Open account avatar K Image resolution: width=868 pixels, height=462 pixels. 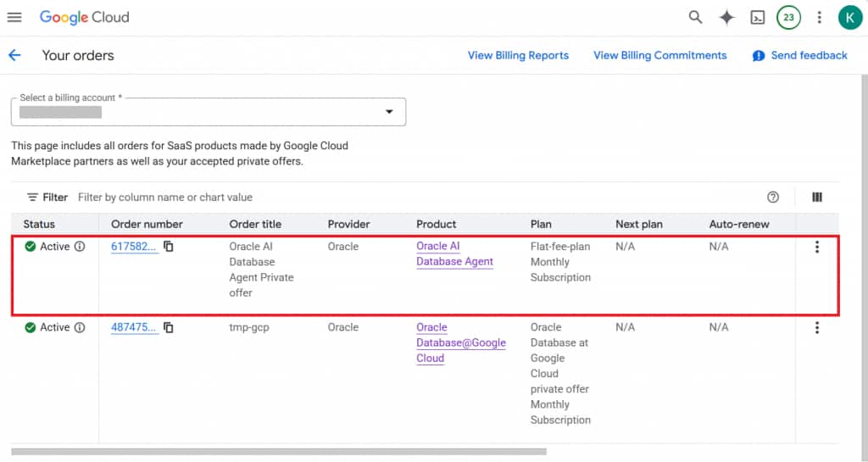pyautogui.click(x=849, y=17)
